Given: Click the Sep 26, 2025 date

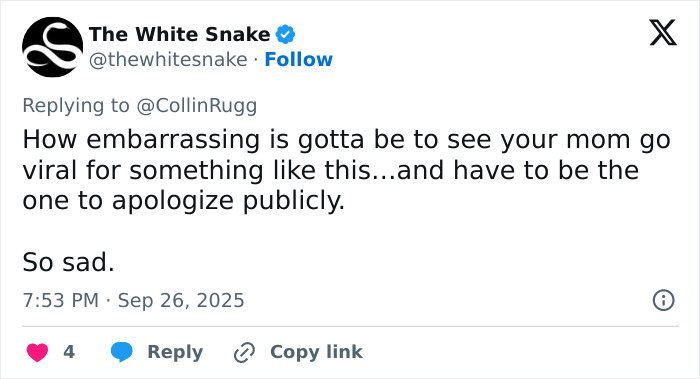Looking at the screenshot, I should tap(181, 300).
